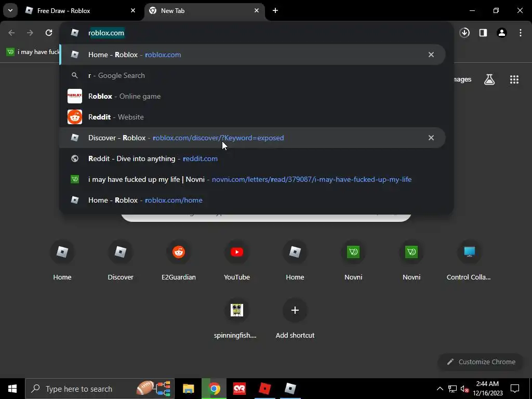Open Discover - Roblox exposed keyword suggestion
Viewport: 532px width, 399px height.
coord(252,138)
